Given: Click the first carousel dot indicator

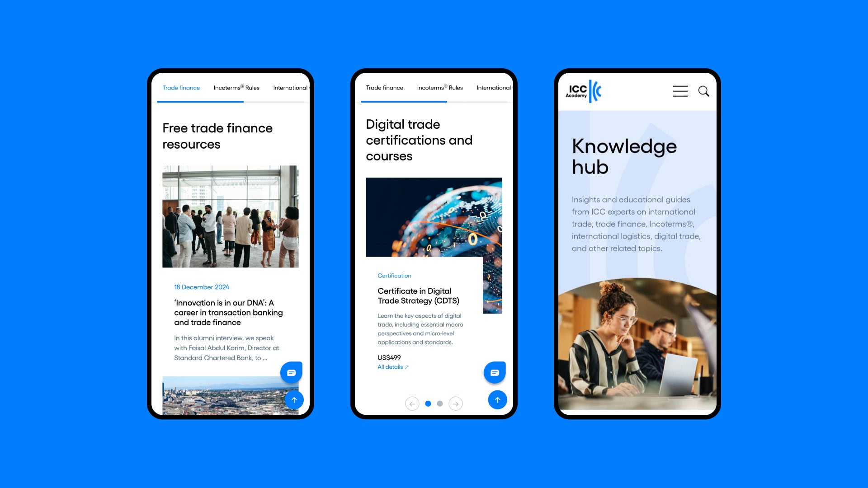Looking at the screenshot, I should (427, 404).
